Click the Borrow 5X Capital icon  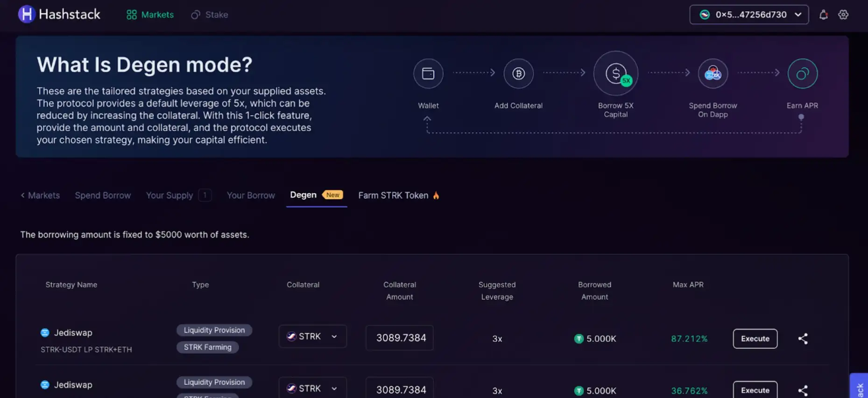point(615,74)
